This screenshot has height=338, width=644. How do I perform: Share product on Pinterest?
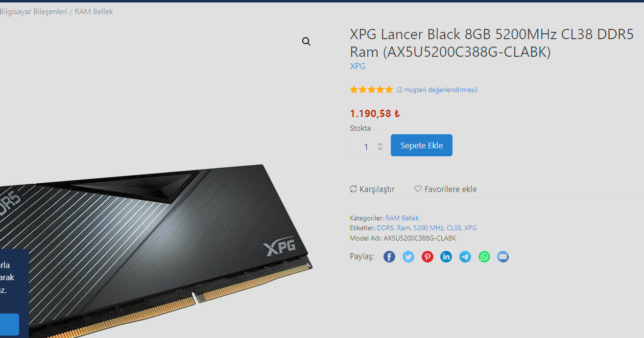[428, 257]
